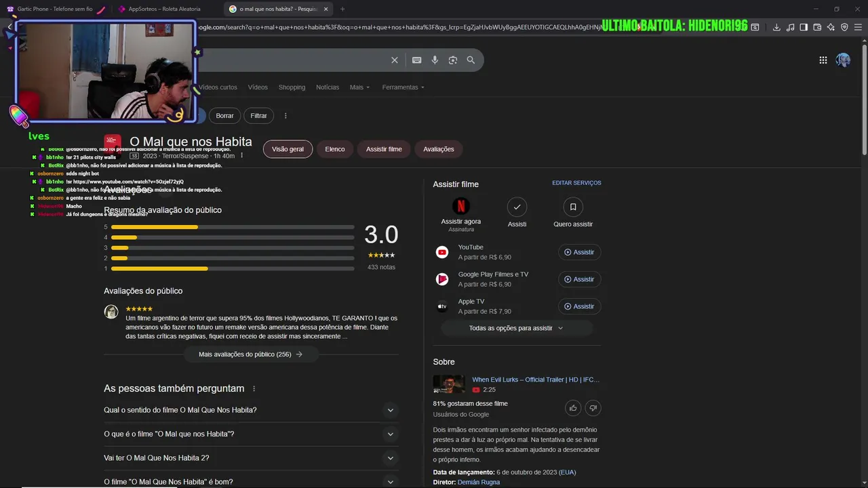868x488 pixels.
Task: Click the YouTube service logo
Action: pyautogui.click(x=442, y=252)
